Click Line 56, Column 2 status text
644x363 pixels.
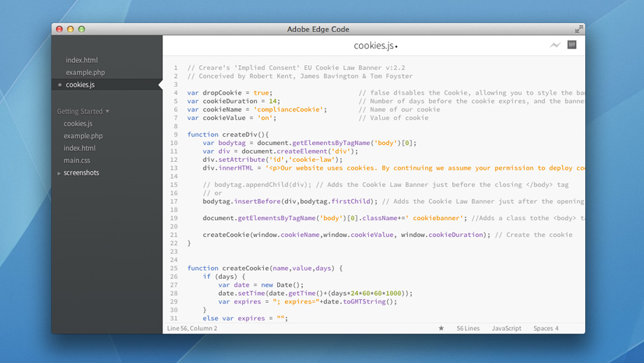[x=192, y=328]
